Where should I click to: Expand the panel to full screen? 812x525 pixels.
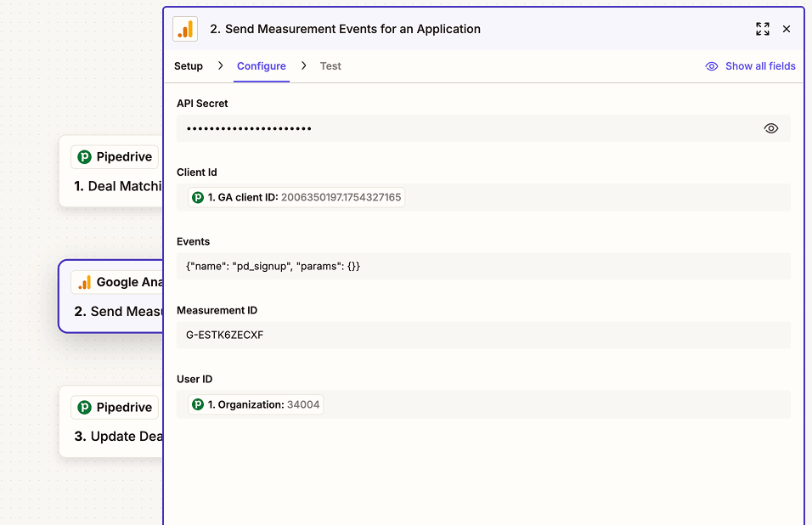(762, 29)
